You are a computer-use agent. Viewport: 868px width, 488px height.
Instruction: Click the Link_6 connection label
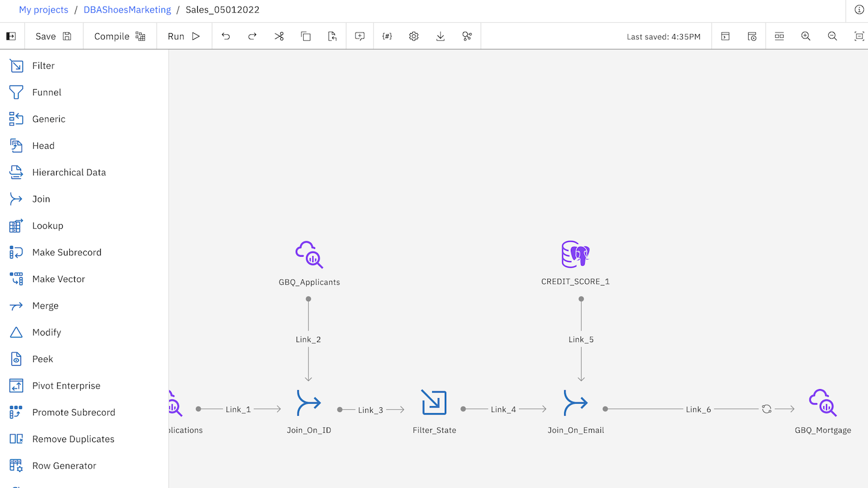698,410
